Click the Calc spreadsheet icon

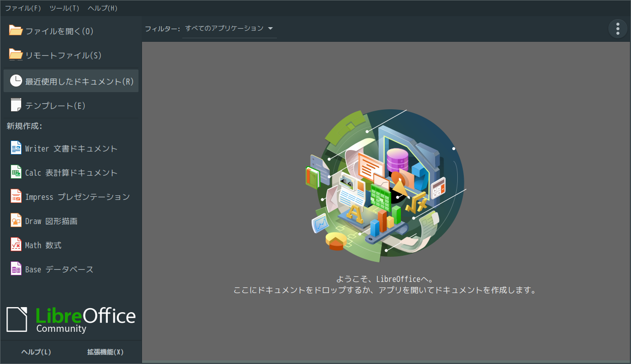click(16, 172)
